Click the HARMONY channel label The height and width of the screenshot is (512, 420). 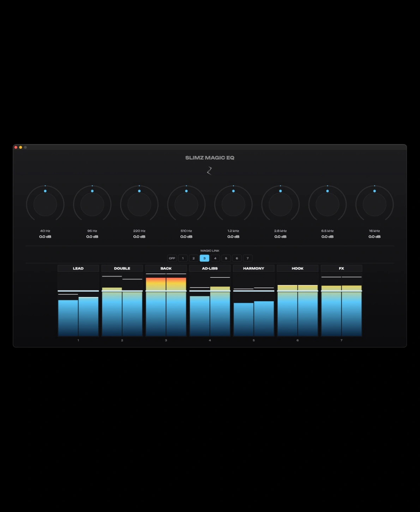[x=254, y=269]
